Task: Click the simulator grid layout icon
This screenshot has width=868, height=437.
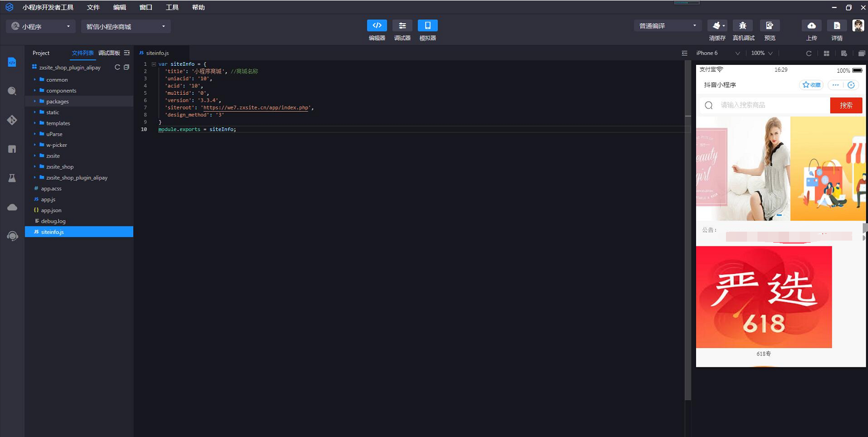Action: pyautogui.click(x=826, y=53)
